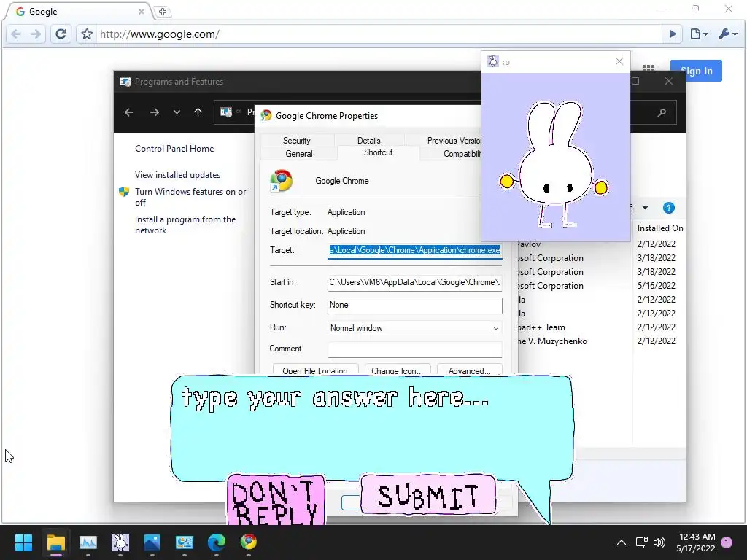Click the browser forward arrow
Screen dimensions: 747x560
[x=36, y=34]
